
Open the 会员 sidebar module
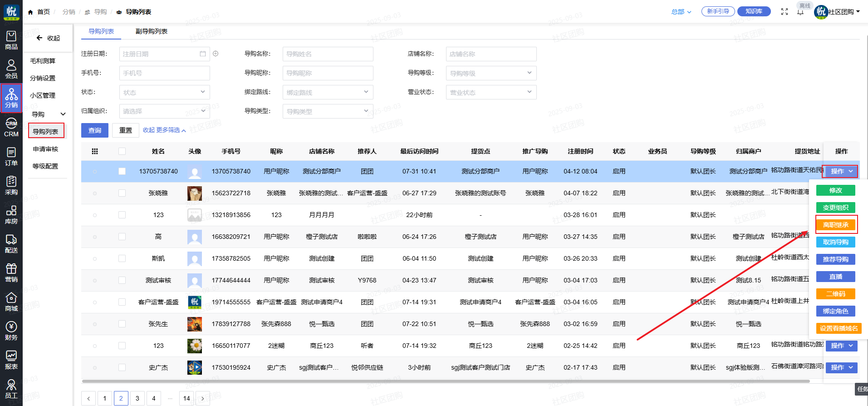(x=11, y=69)
